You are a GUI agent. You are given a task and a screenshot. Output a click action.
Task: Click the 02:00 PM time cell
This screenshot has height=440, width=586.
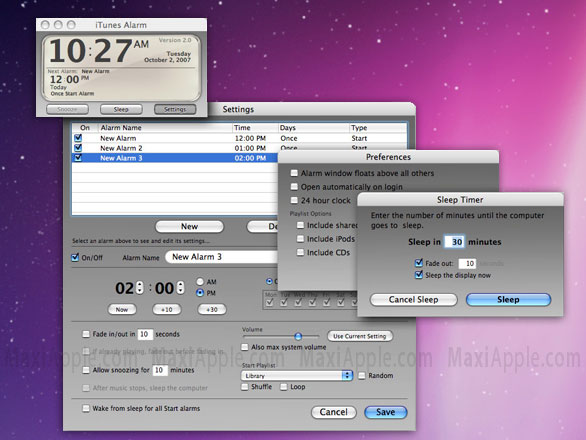[250, 158]
